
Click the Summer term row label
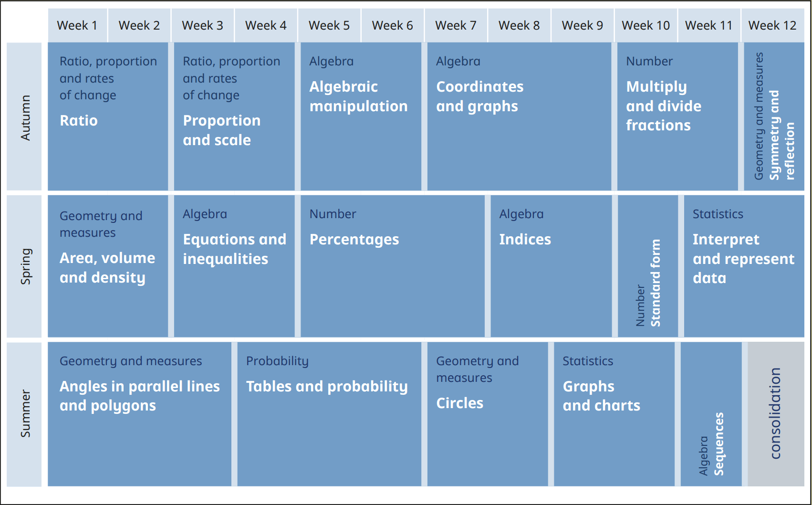point(25,413)
